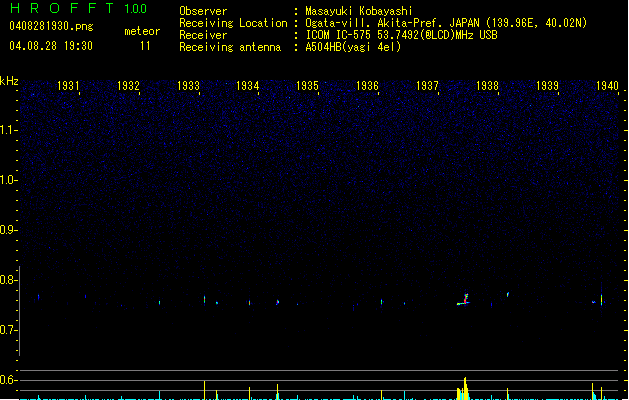Click the timestamp 04.08.28 19:30

[x=51, y=46]
